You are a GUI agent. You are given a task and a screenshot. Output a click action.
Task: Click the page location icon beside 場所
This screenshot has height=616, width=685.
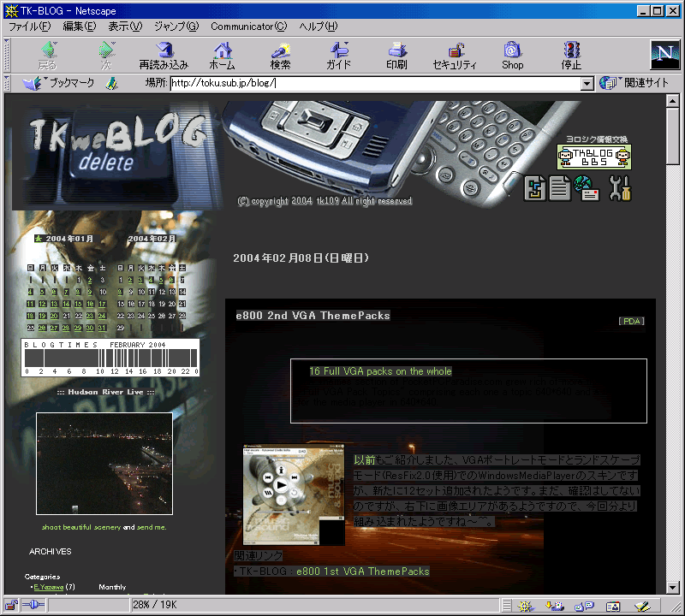pos(112,83)
